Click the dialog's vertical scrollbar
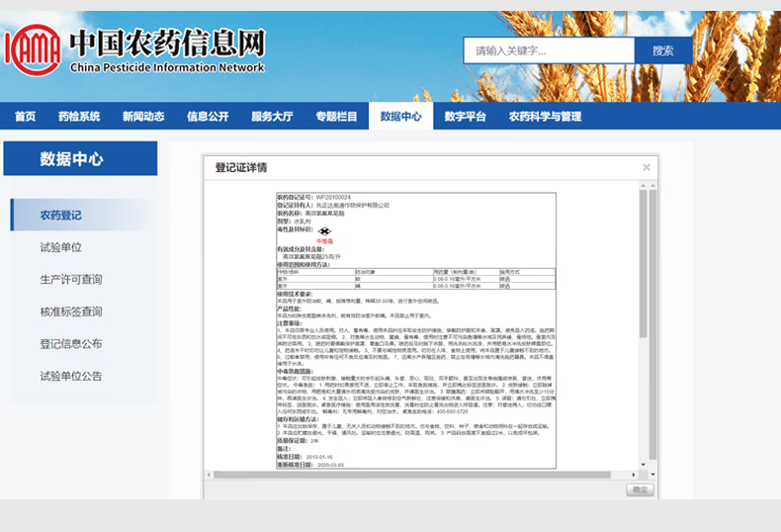 click(x=643, y=277)
